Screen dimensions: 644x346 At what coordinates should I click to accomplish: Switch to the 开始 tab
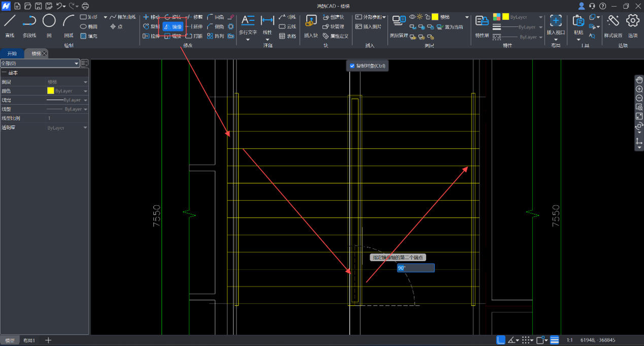12,53
